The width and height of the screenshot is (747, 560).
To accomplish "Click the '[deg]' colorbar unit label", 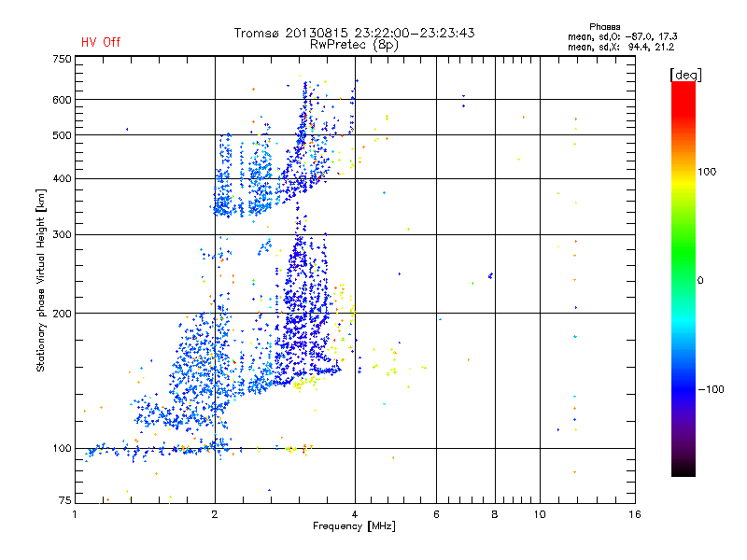I will coord(685,76).
